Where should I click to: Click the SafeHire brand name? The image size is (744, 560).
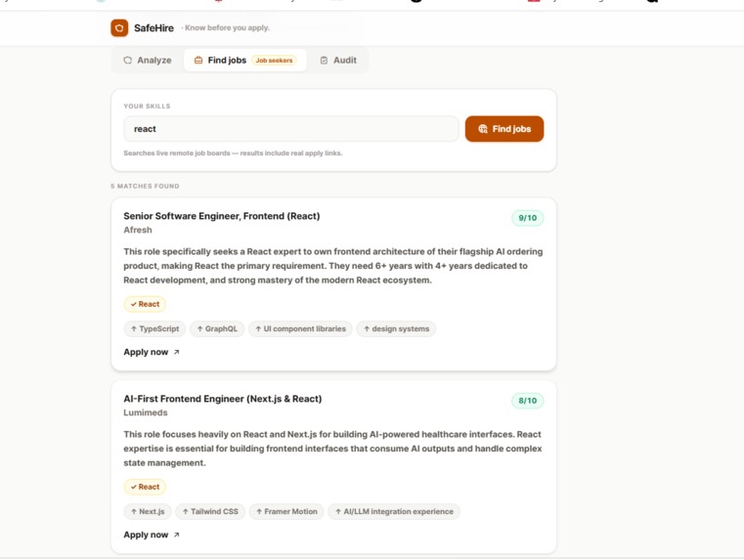coord(153,28)
